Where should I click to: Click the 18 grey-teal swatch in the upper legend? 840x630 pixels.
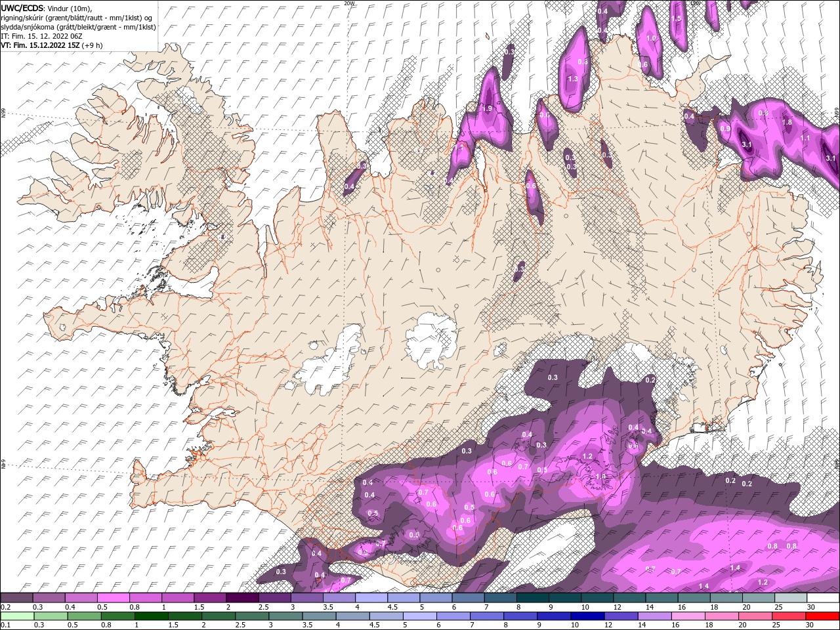(x=725, y=598)
